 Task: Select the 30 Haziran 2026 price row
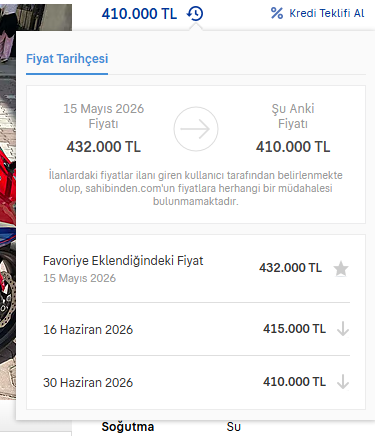click(196, 382)
